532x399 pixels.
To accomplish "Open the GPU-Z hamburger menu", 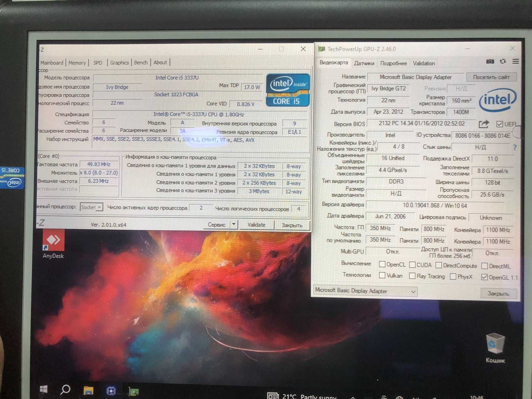I will point(515,61).
